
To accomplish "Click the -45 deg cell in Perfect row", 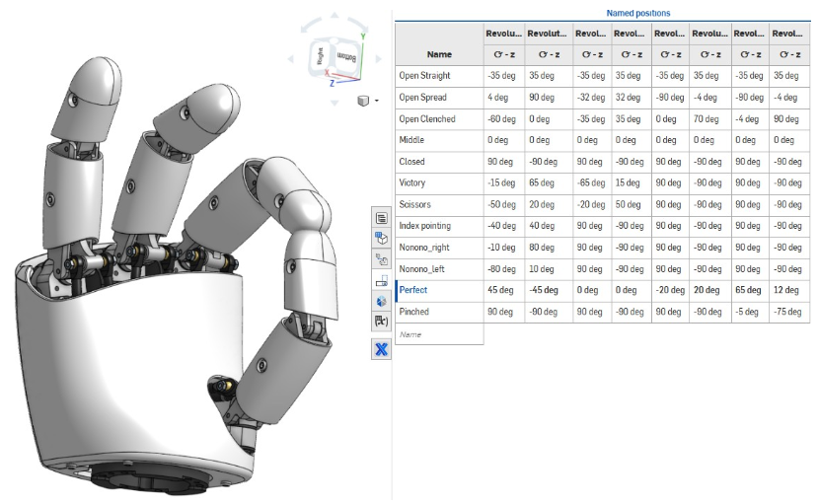I will point(549,290).
